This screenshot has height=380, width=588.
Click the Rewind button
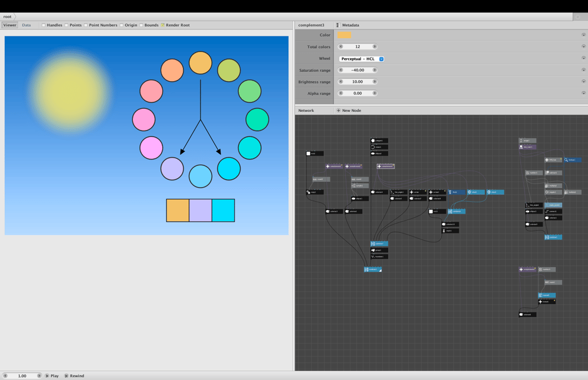point(74,375)
